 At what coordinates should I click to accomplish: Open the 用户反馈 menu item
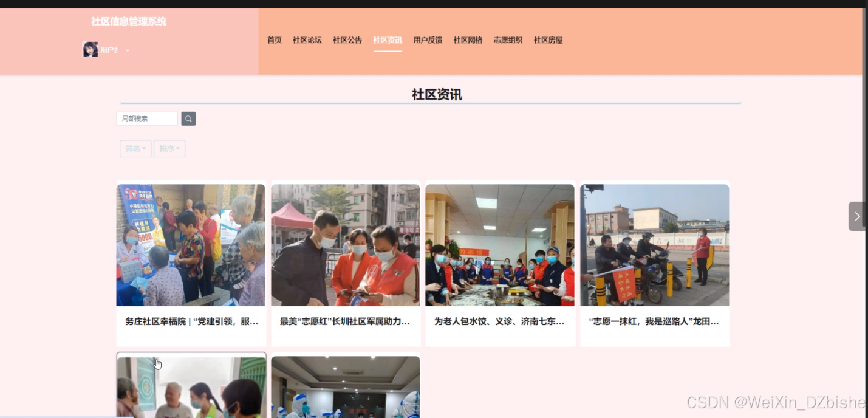click(428, 40)
